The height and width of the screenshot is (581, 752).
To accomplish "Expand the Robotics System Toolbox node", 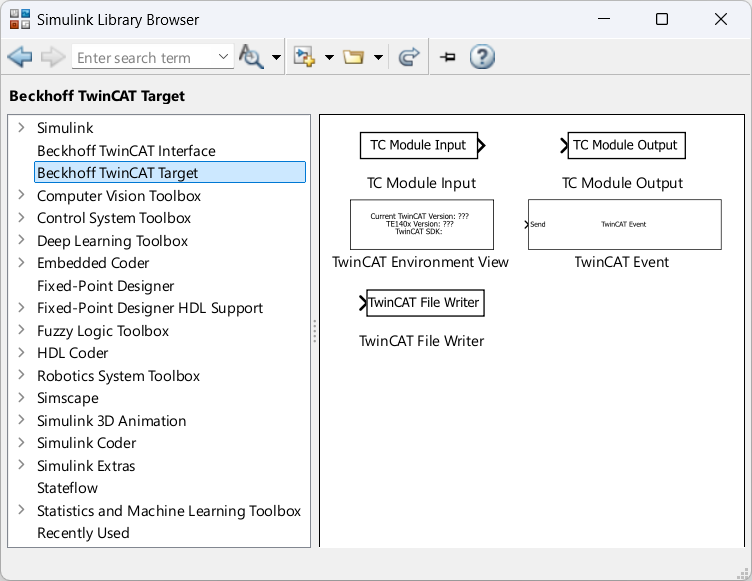I will pyautogui.click(x=21, y=375).
